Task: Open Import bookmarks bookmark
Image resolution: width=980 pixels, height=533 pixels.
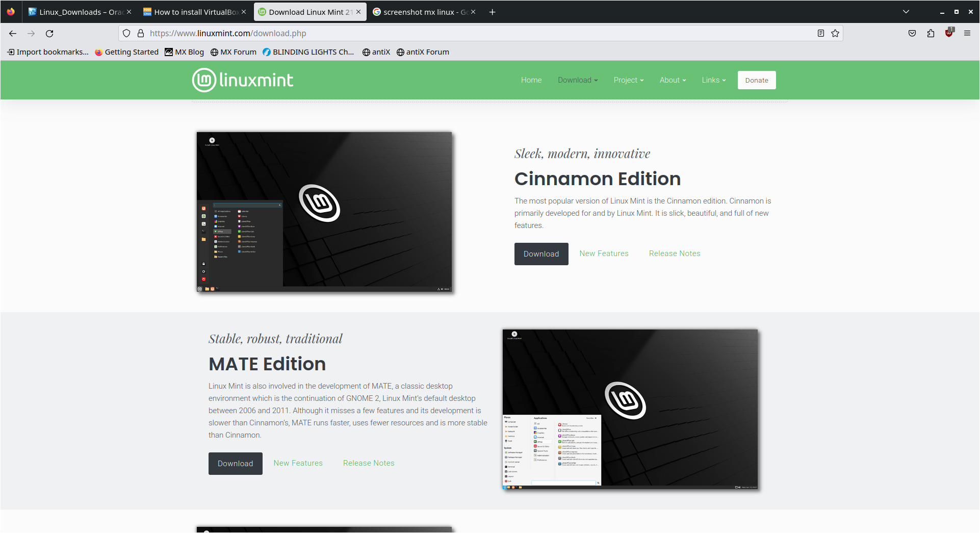Action: point(48,52)
